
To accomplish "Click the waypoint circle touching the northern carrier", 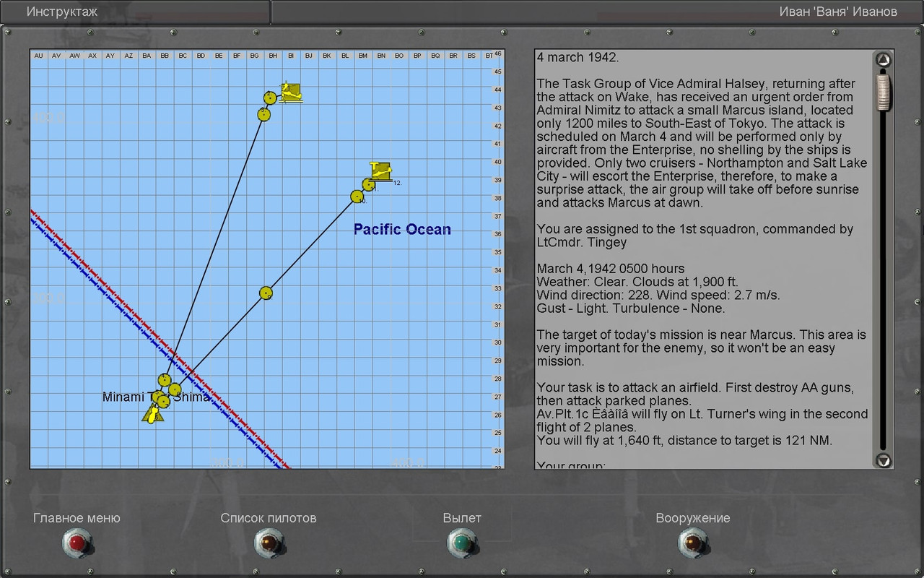I will [270, 98].
